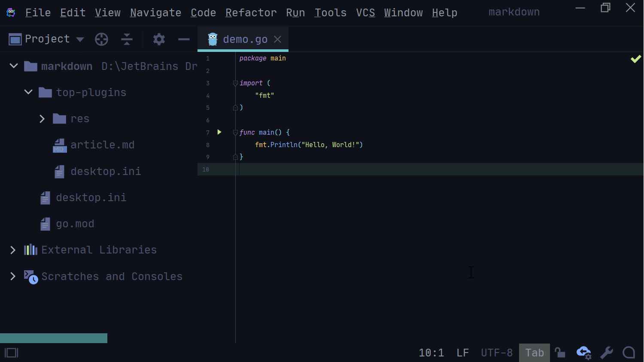The height and width of the screenshot is (362, 644).
Task: Click the Collapse All icon in Project panel
Action: pyautogui.click(x=127, y=39)
